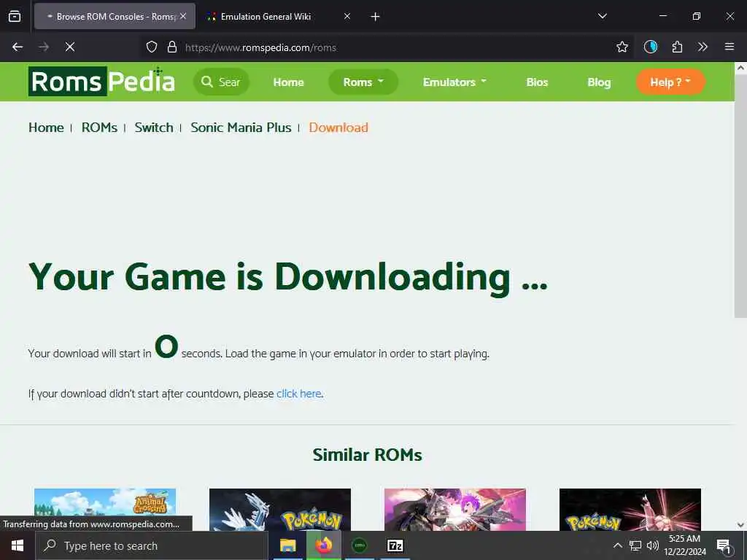Screen dimensions: 747x560
Task: Click ROMs breadcrumb link
Action: [99, 128]
